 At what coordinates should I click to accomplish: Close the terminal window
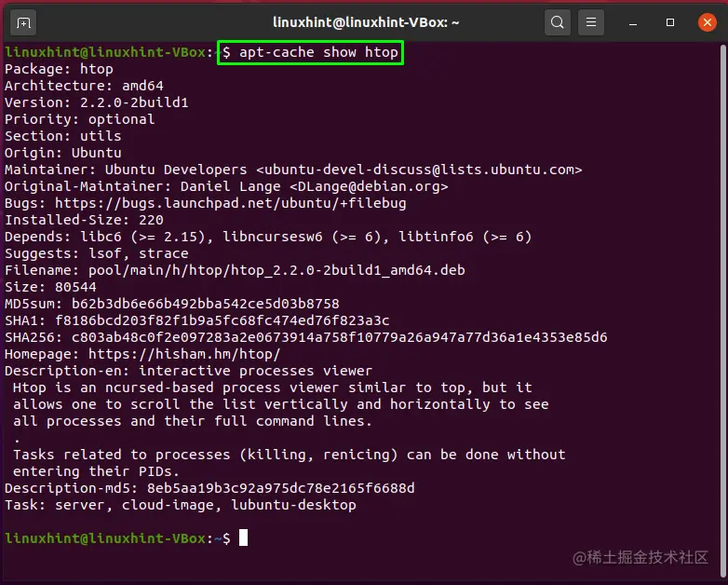coord(708,22)
